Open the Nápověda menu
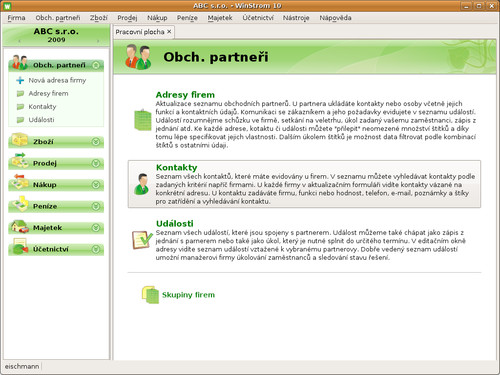The image size is (500, 375). click(x=335, y=18)
